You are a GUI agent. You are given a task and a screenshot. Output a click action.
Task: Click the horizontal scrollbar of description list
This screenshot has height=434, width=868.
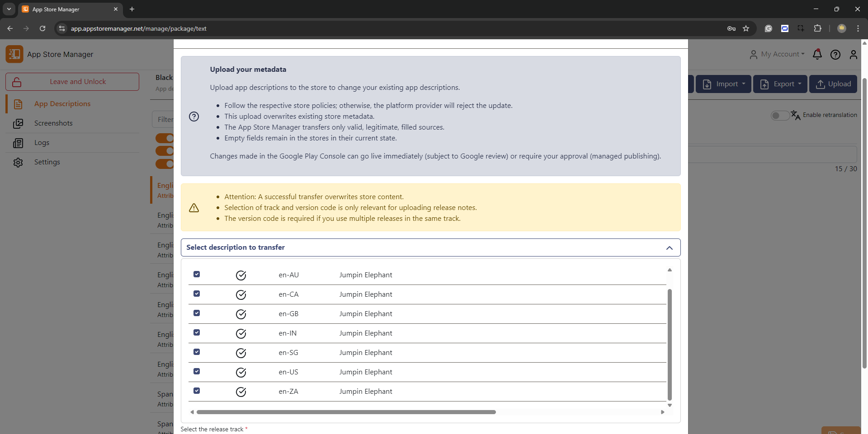(346, 412)
